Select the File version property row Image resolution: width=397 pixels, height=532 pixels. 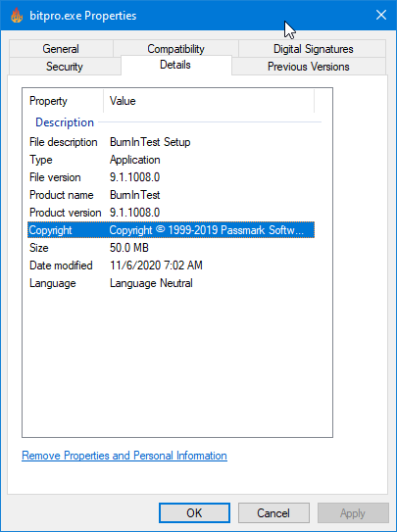coord(171,177)
